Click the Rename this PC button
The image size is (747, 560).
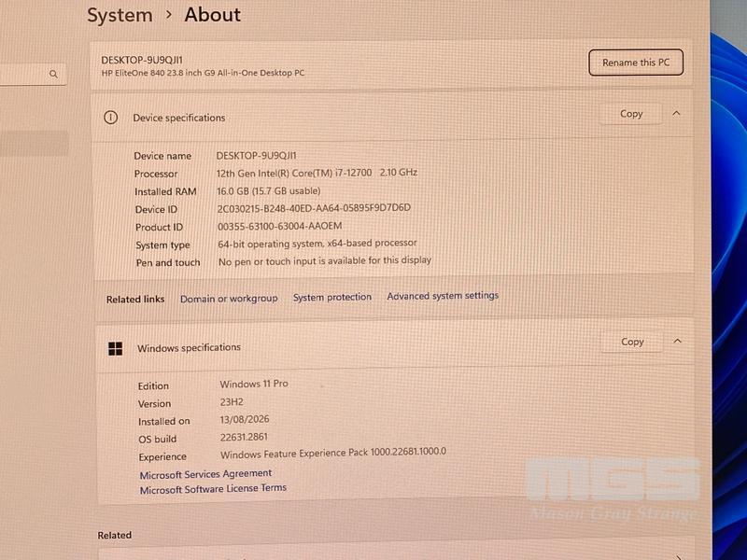click(636, 63)
